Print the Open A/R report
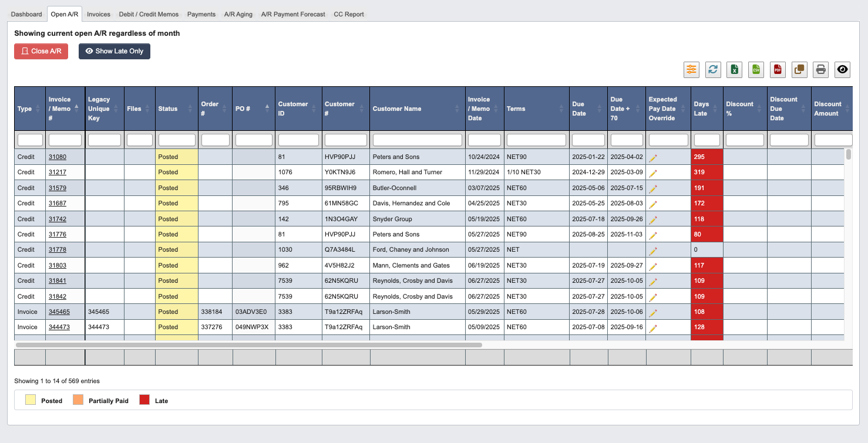The height and width of the screenshot is (443, 868). point(820,69)
